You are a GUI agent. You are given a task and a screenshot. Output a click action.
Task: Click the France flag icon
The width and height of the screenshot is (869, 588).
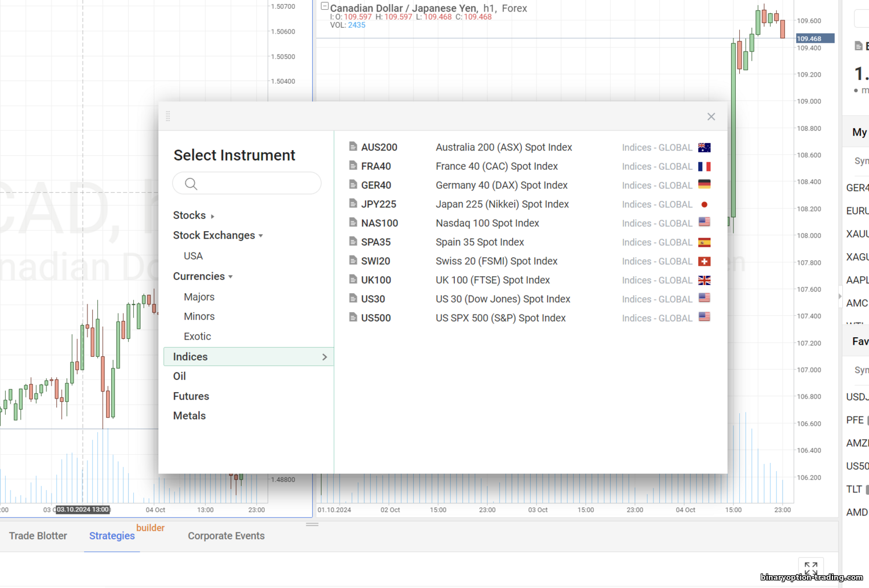704,166
